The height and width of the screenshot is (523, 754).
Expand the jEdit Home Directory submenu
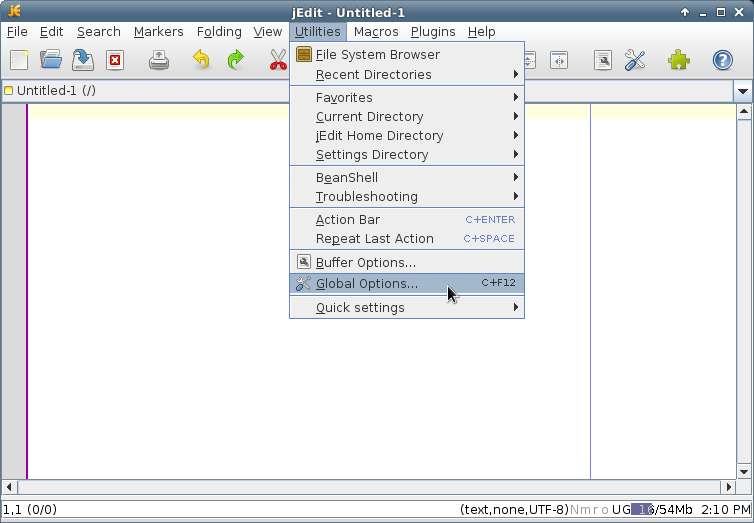[406, 136]
